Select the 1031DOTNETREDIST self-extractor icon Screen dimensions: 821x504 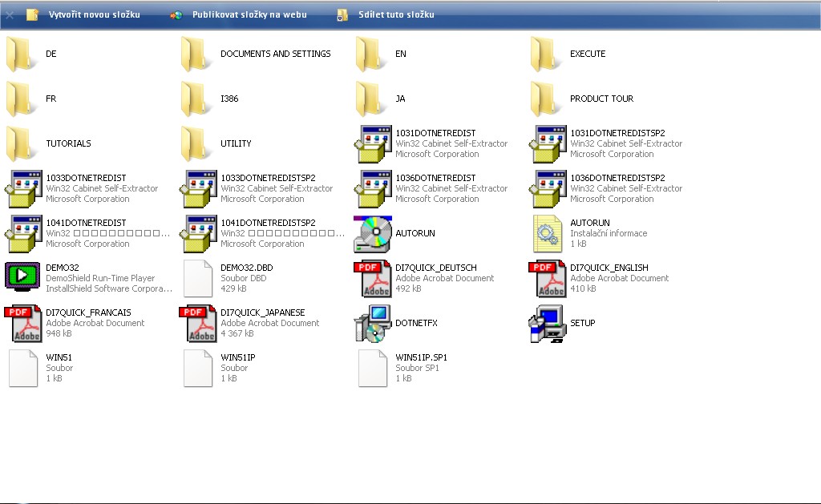pyautogui.click(x=373, y=144)
